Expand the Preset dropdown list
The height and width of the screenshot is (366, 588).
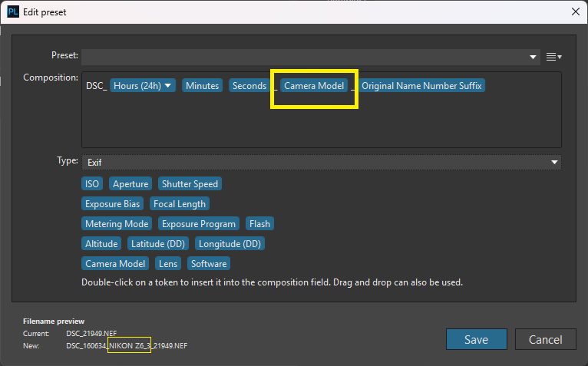(534, 57)
